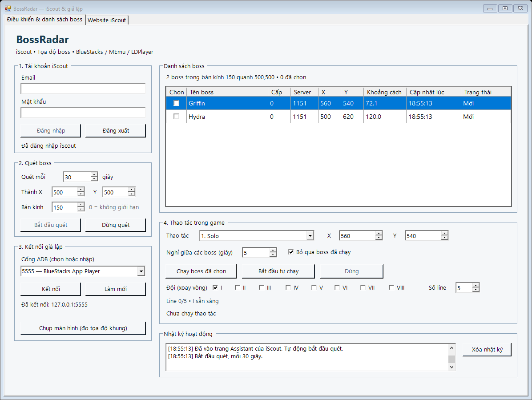
Task: Click the activity log scrollbar down arrow
Action: point(451,367)
